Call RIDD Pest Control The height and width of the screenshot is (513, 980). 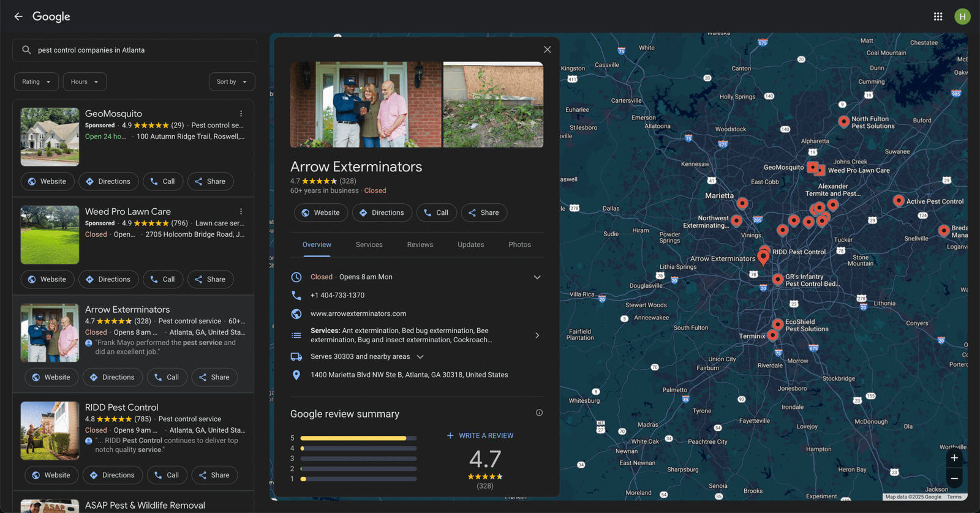[x=167, y=475]
